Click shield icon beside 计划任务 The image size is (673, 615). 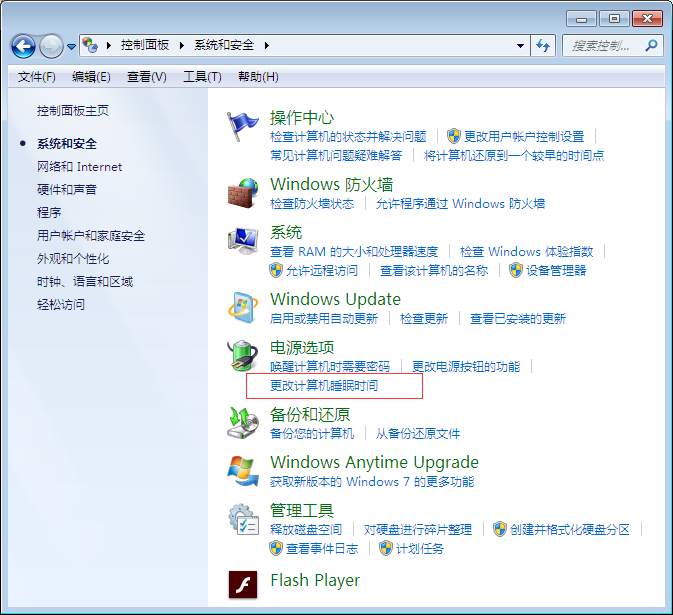[x=385, y=548]
